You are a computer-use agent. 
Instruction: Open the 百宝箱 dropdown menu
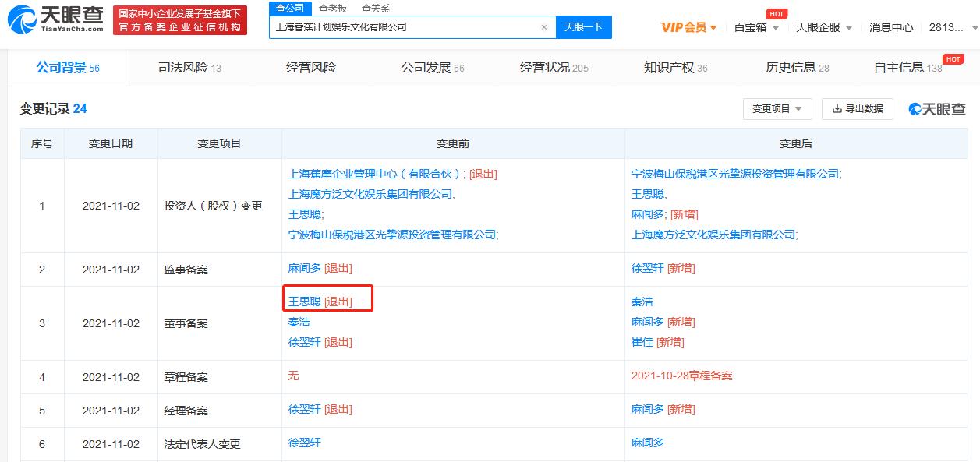(756, 27)
